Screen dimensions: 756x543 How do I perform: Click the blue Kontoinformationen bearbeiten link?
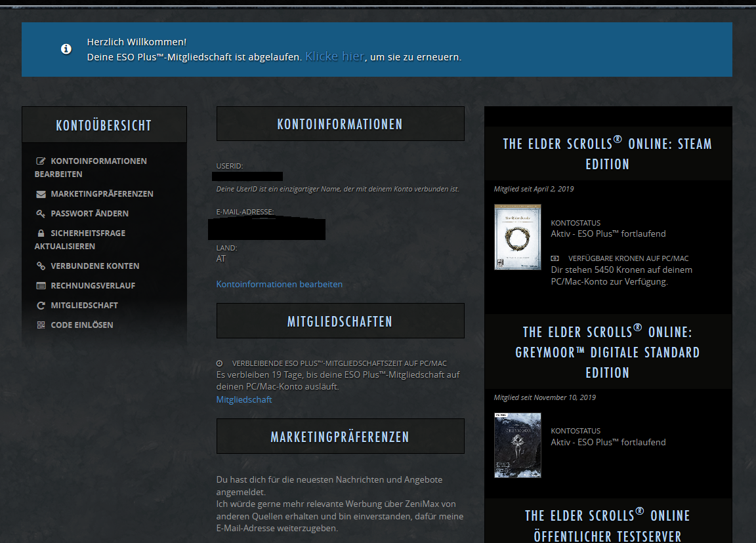[x=279, y=284]
